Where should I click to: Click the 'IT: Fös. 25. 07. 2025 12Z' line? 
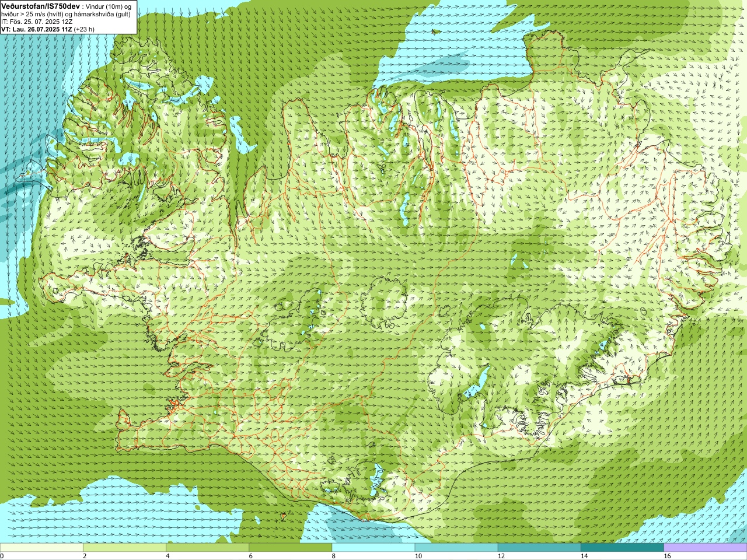(37, 22)
